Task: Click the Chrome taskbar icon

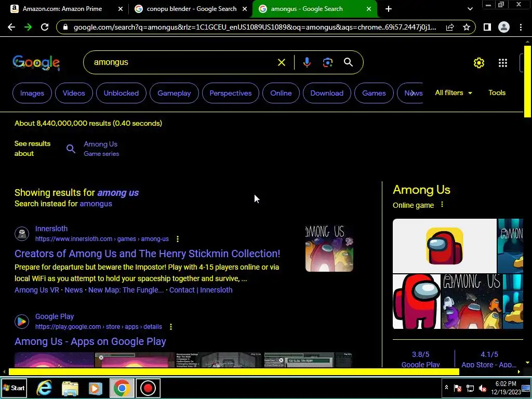Action: click(122, 388)
